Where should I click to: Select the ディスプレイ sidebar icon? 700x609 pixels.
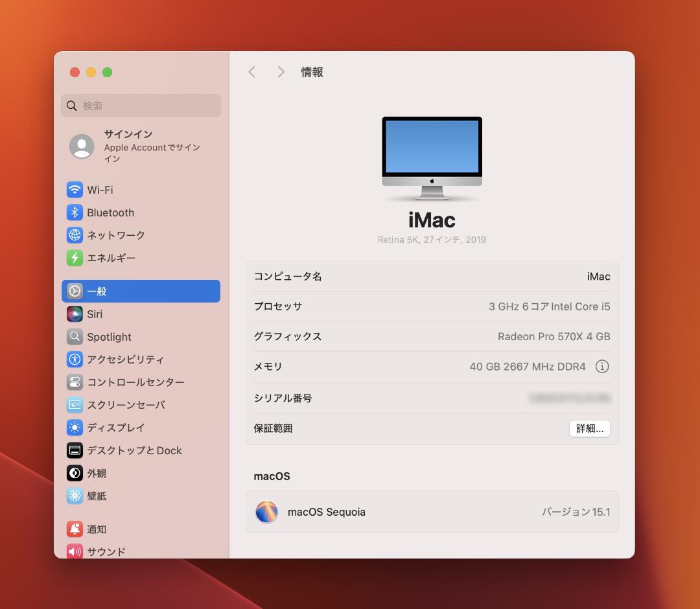click(x=74, y=428)
